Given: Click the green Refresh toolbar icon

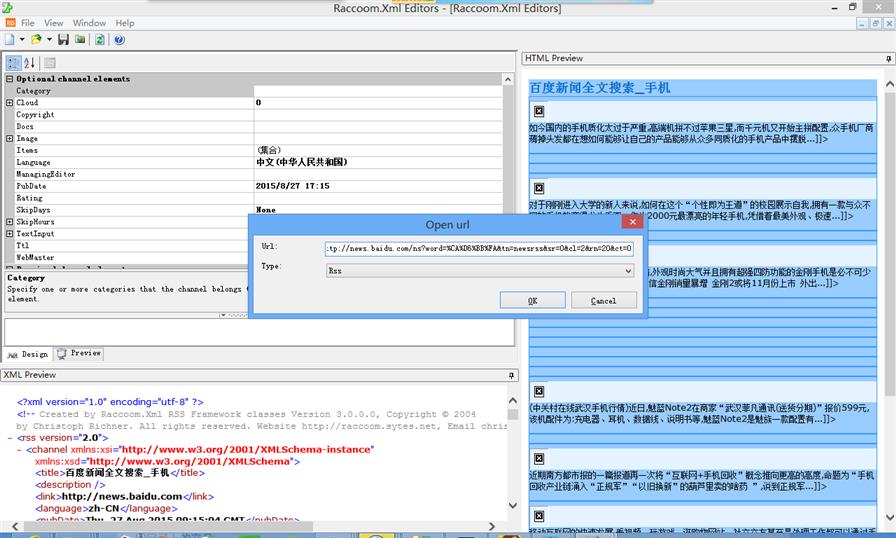Looking at the screenshot, I should pos(100,39).
